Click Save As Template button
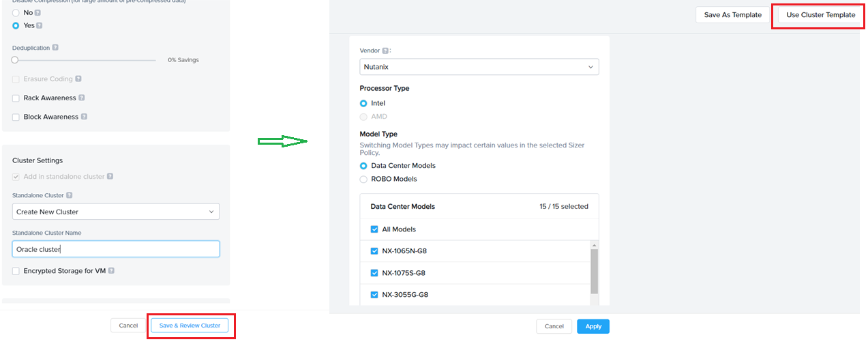The image size is (868, 344). pos(733,15)
